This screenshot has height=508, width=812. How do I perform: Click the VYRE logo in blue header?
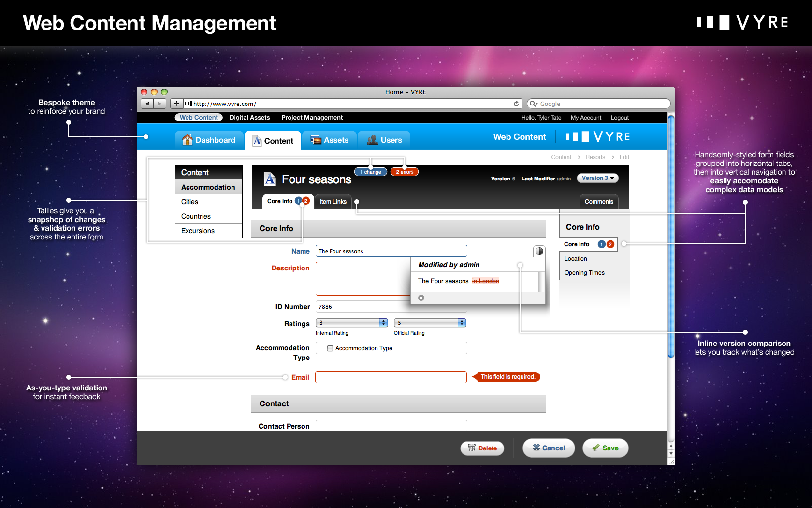(598, 137)
